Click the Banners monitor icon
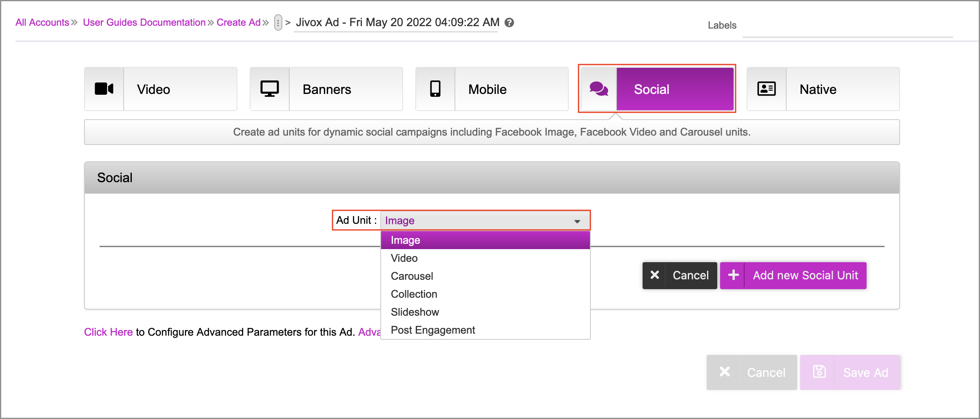 pyautogui.click(x=270, y=89)
